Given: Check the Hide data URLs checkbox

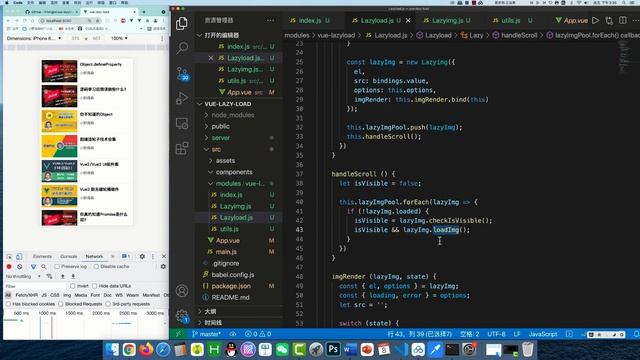Looking at the screenshot, I should (x=94, y=286).
